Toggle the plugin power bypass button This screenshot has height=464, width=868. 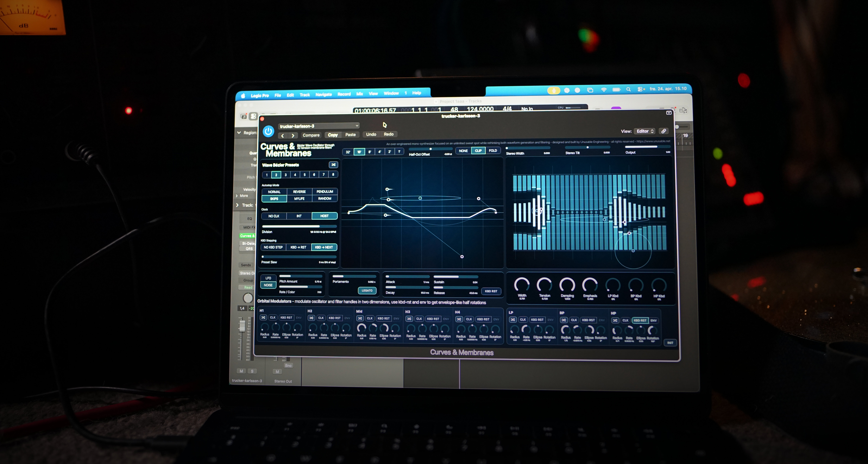tap(268, 131)
